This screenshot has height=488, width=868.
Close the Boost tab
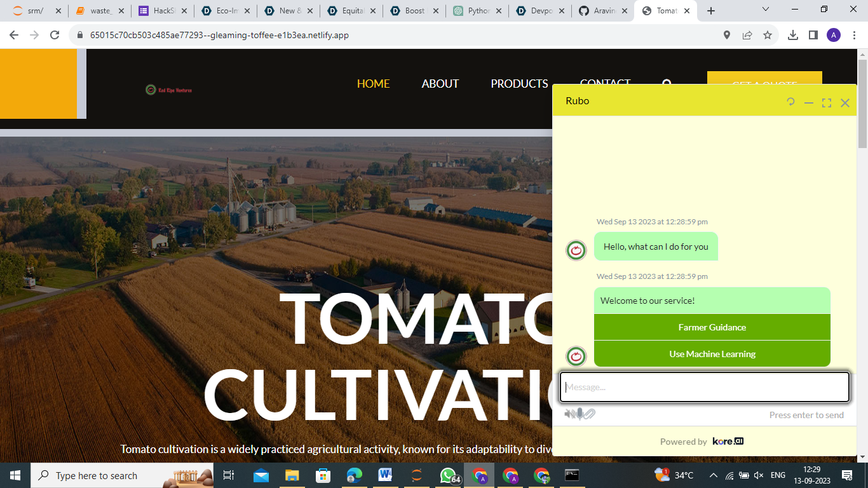pyautogui.click(x=436, y=11)
